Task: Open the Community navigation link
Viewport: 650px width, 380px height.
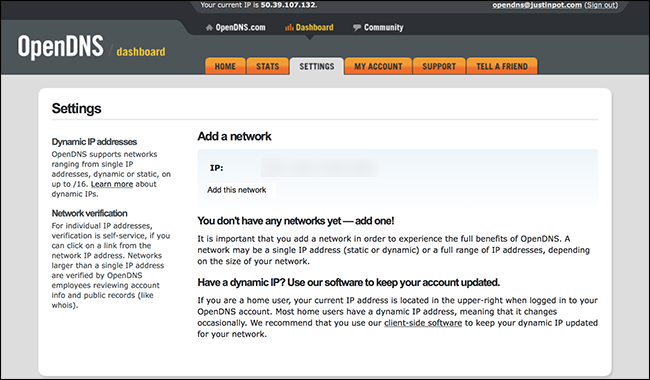Action: pos(383,27)
